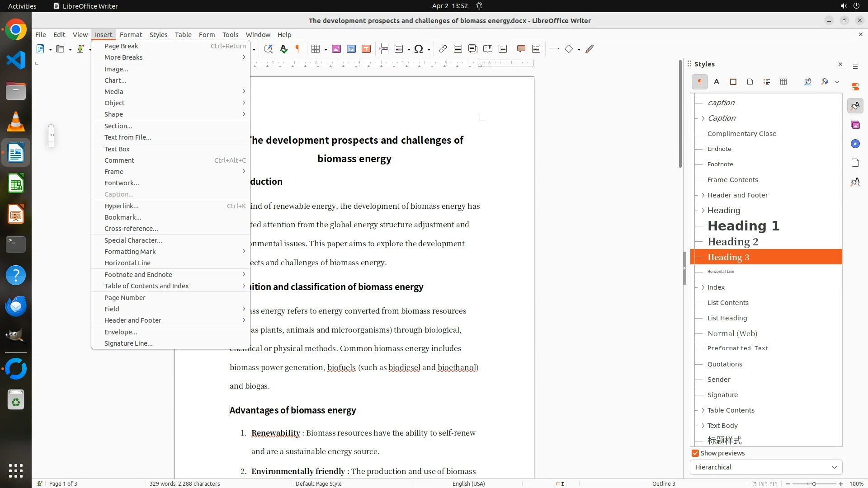Click the zoom slider in the status bar

click(814, 483)
